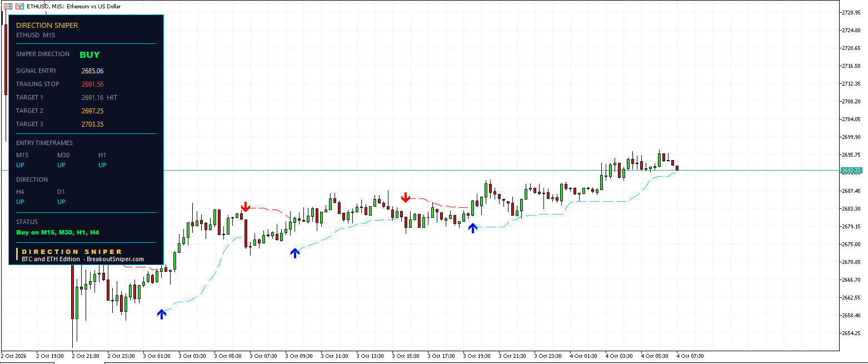Click the SNIPER DIRECTION label
The image size is (868, 364).
coord(43,54)
